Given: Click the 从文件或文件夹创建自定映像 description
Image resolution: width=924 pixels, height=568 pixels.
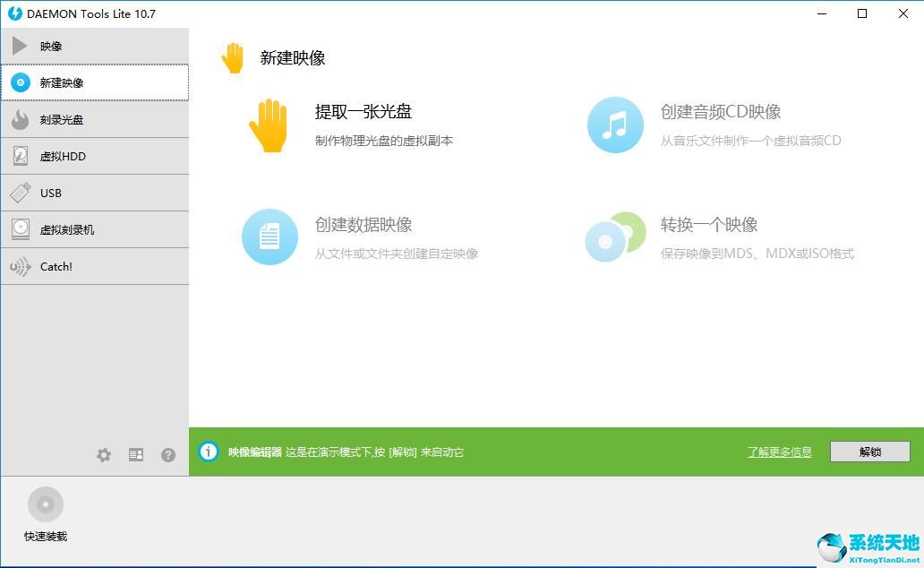Looking at the screenshot, I should click(397, 254).
